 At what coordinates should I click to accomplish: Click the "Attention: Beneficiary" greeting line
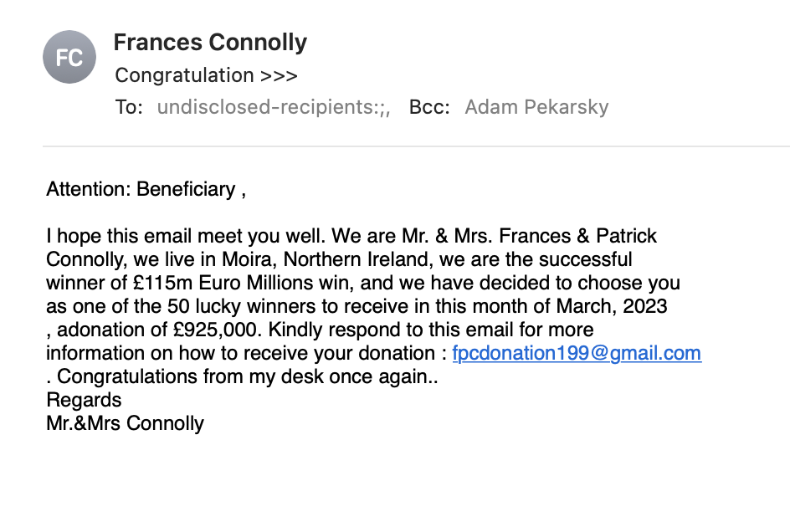coord(146,189)
